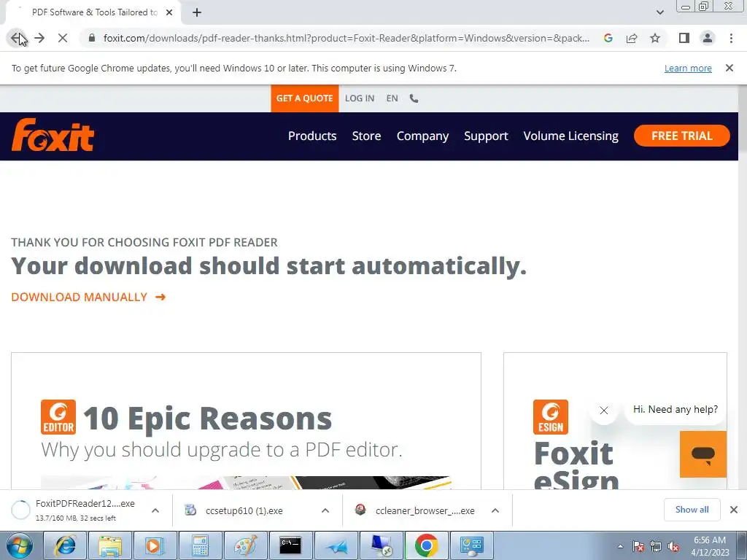Open the Products menu

tap(312, 136)
